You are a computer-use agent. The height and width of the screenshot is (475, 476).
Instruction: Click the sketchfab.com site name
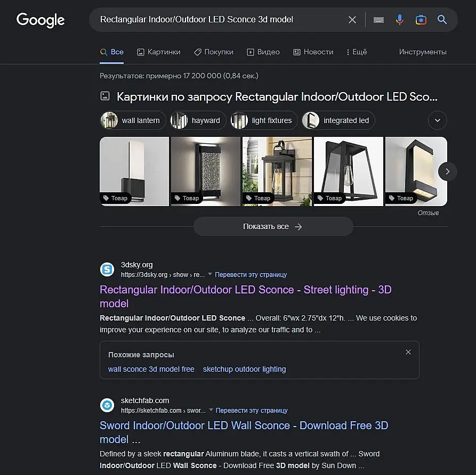pyautogui.click(x=145, y=400)
